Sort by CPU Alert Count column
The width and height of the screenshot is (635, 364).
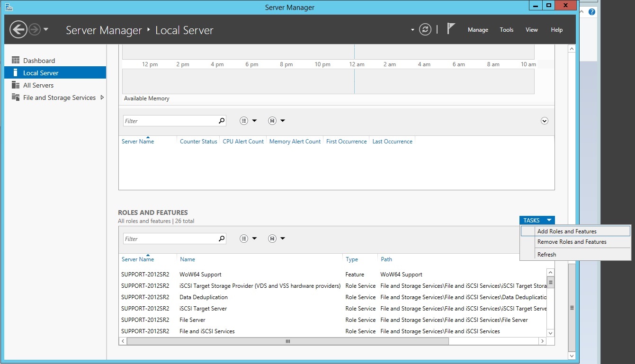pyautogui.click(x=243, y=142)
